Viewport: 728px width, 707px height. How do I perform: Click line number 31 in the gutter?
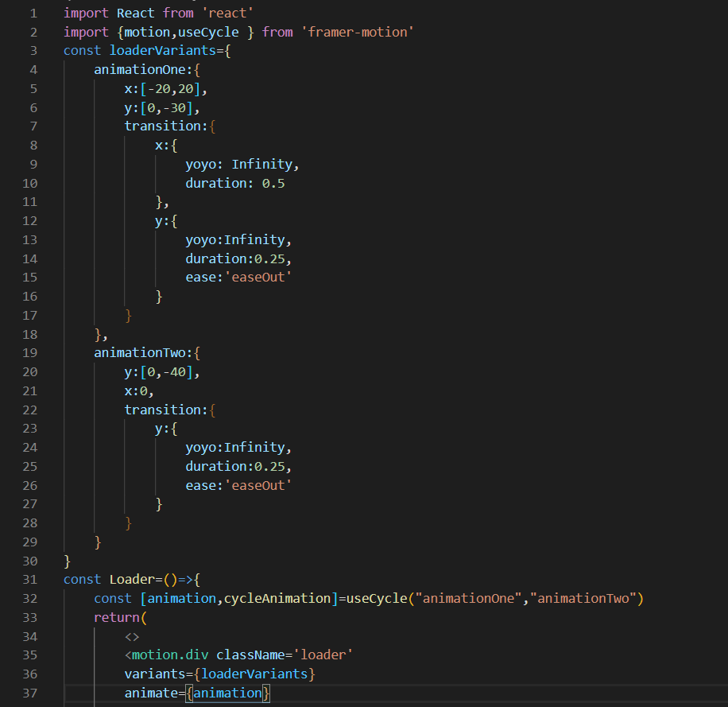pos(29,579)
